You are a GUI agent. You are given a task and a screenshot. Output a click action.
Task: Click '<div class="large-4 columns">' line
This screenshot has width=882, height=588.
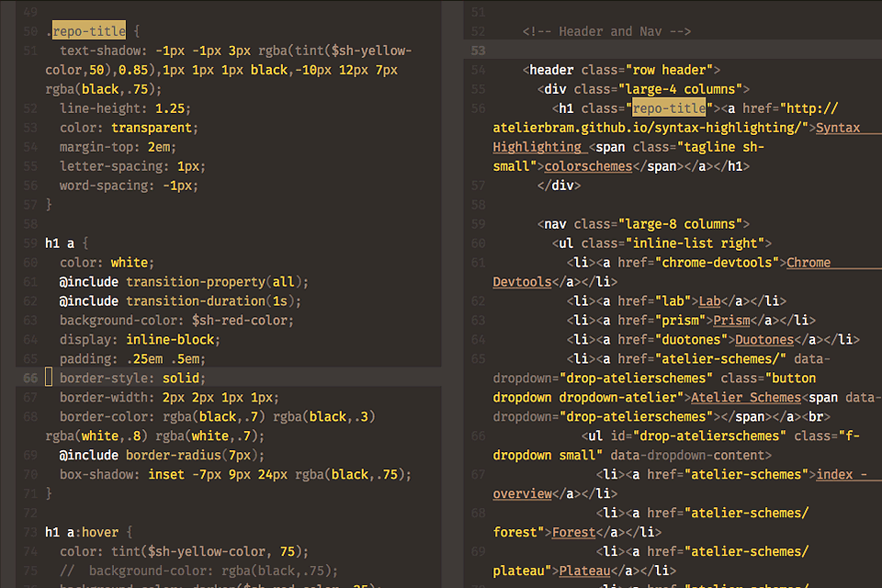[643, 89]
